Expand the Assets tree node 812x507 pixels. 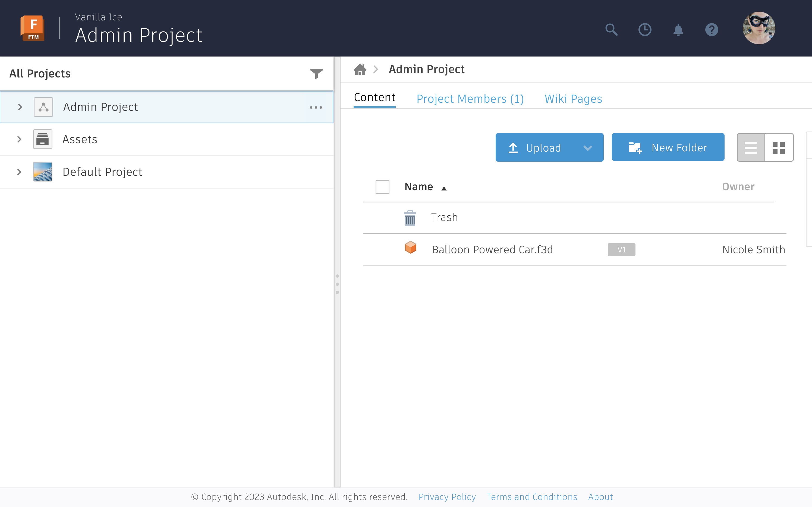[x=19, y=139]
